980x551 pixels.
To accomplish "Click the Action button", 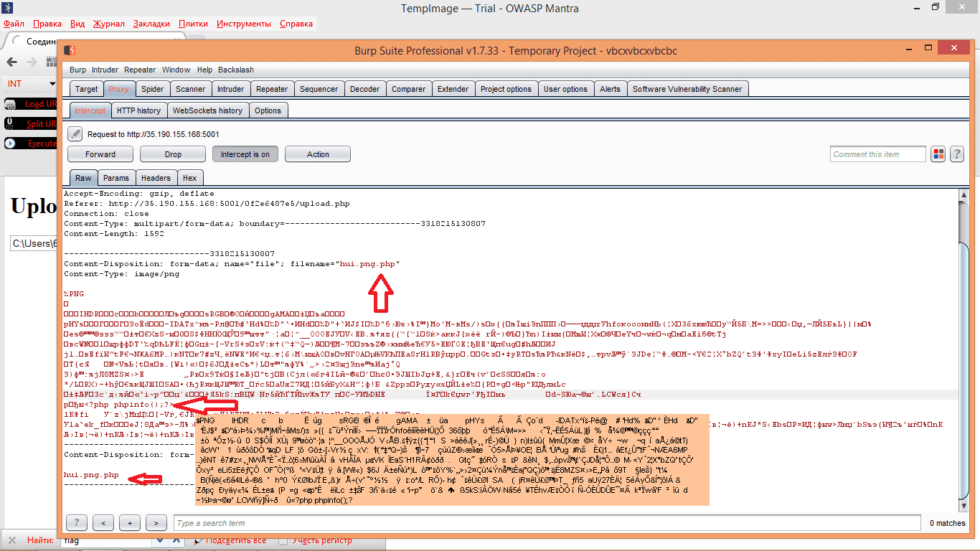I will point(318,154).
